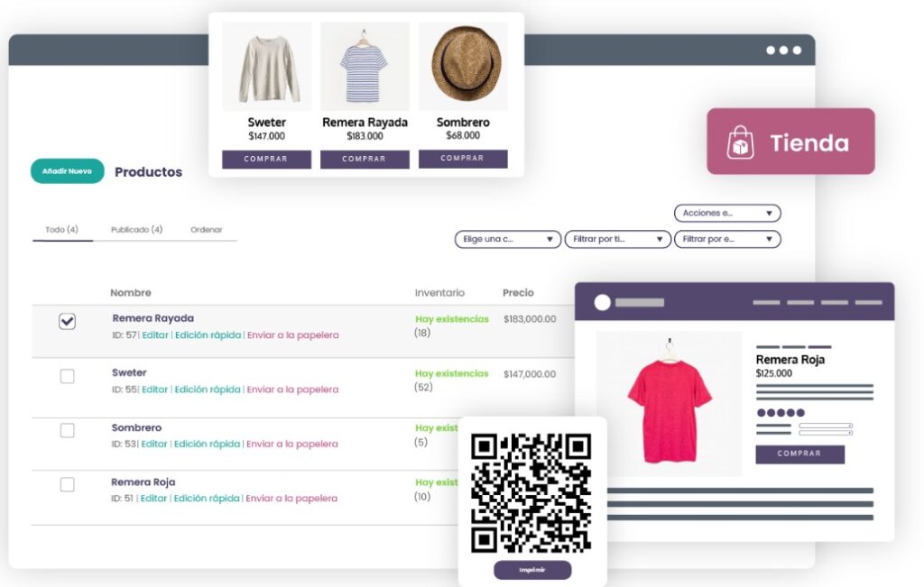Open the Filtrar por estado dropdown
Image resolution: width=924 pixels, height=587 pixels.
coord(727,239)
